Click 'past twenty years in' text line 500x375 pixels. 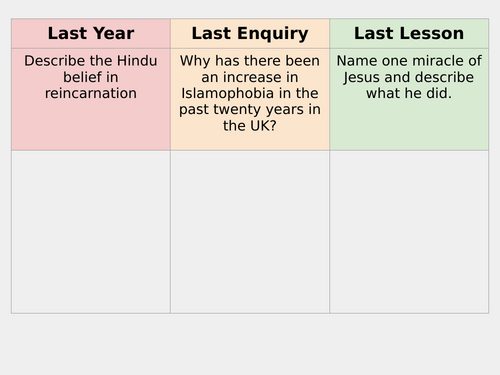[x=250, y=110]
